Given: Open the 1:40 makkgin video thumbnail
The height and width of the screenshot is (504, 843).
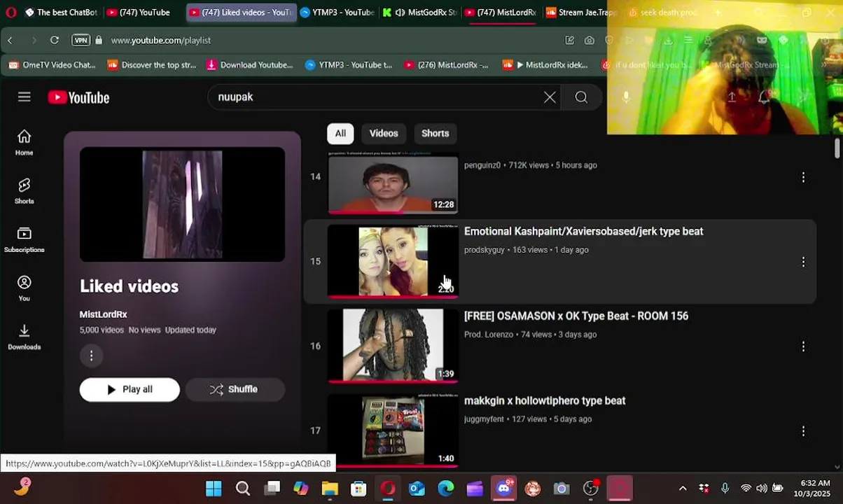Looking at the screenshot, I should click(393, 430).
